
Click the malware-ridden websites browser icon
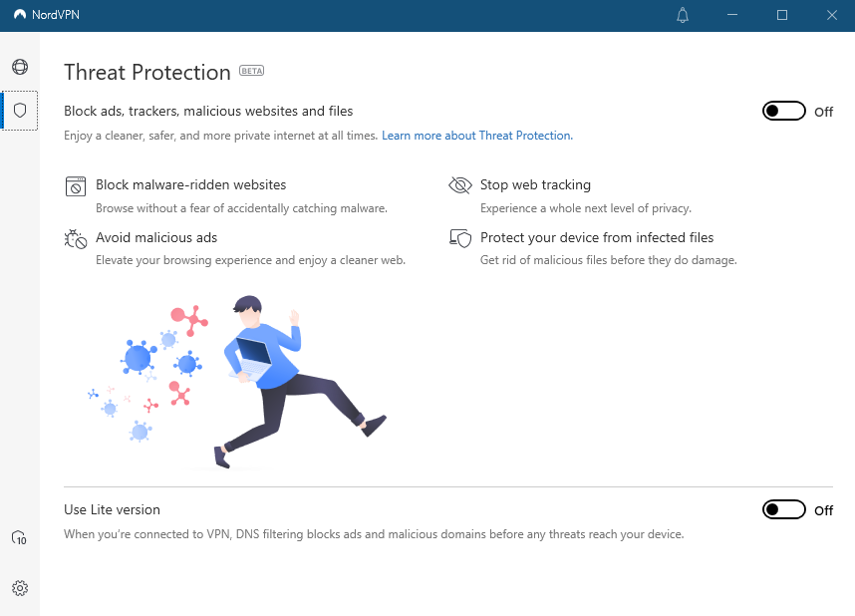[75, 186]
